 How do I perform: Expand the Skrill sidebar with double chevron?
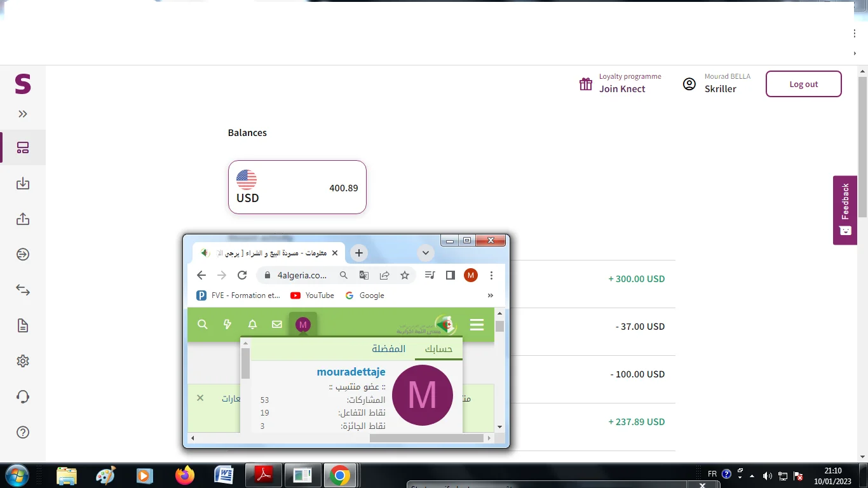(x=23, y=114)
